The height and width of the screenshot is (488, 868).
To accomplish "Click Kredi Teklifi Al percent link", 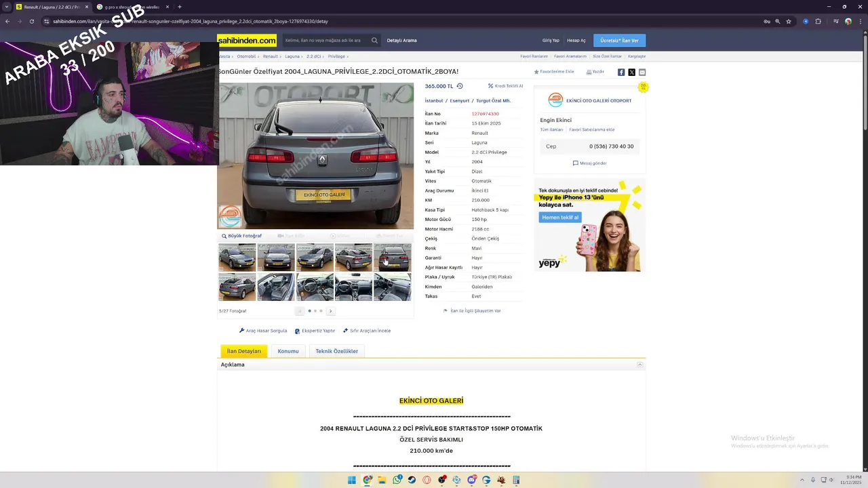I will click(506, 86).
